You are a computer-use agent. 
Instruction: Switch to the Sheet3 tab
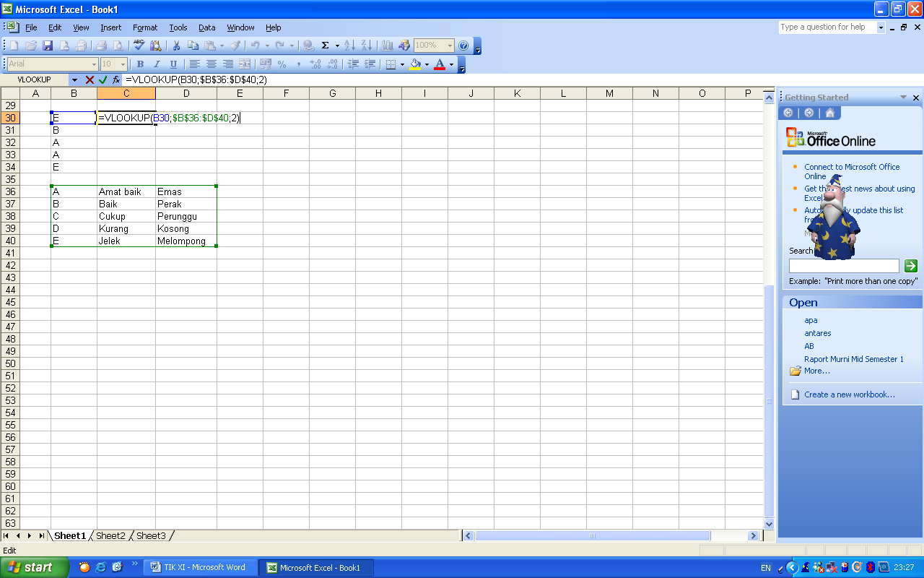tap(151, 535)
